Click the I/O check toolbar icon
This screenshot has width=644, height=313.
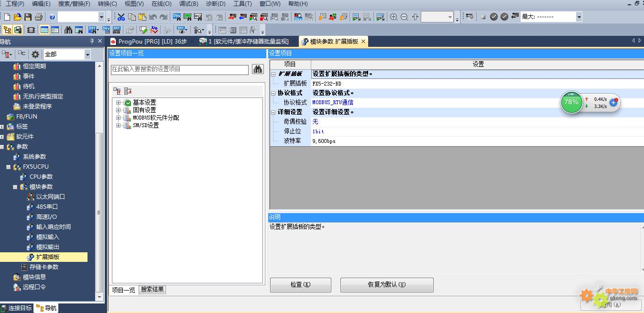[x=154, y=30]
